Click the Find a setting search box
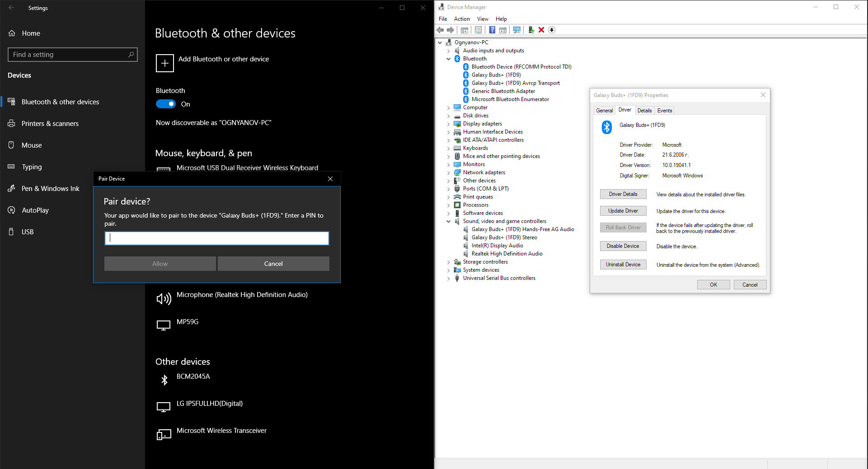Image resolution: width=868 pixels, height=469 pixels. pyautogui.click(x=73, y=55)
